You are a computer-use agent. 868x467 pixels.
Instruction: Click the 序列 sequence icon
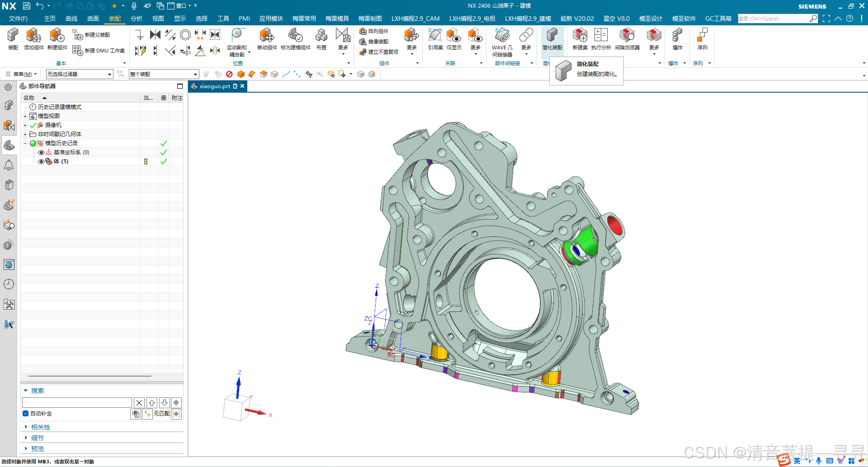click(702, 38)
